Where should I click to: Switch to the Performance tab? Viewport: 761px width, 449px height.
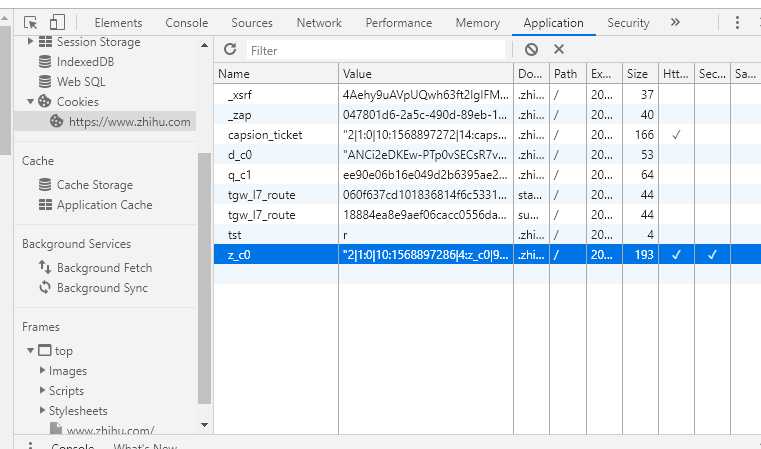(398, 23)
